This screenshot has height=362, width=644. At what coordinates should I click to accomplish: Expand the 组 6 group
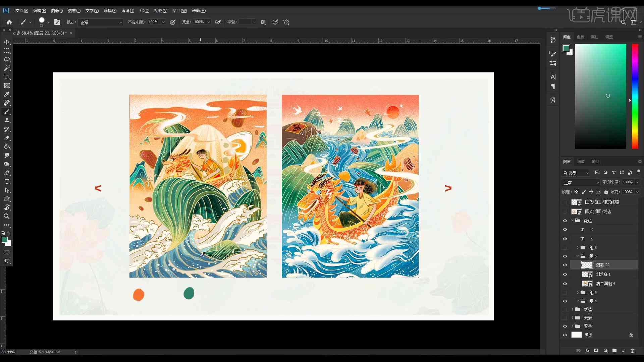click(x=578, y=248)
